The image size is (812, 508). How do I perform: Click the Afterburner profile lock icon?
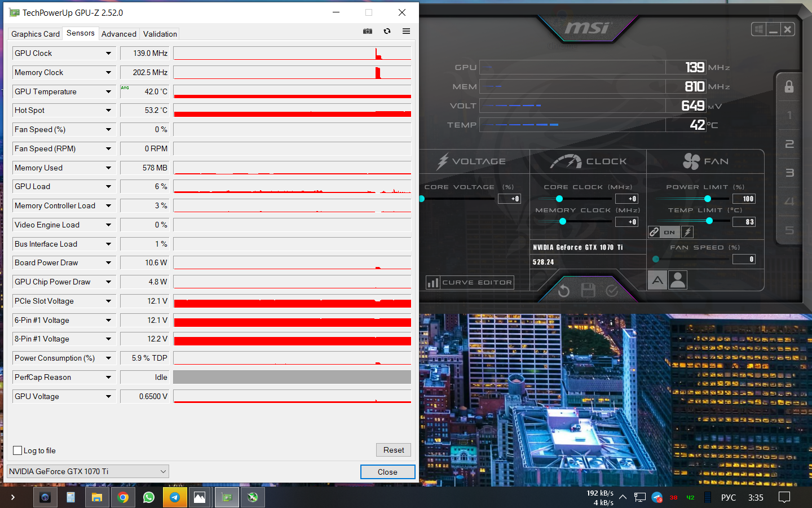tap(789, 86)
